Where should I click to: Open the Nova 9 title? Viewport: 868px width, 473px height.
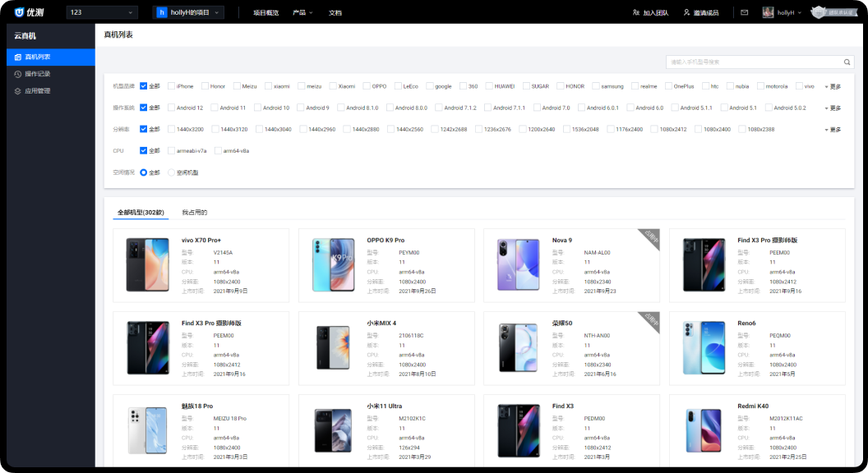[x=562, y=240]
